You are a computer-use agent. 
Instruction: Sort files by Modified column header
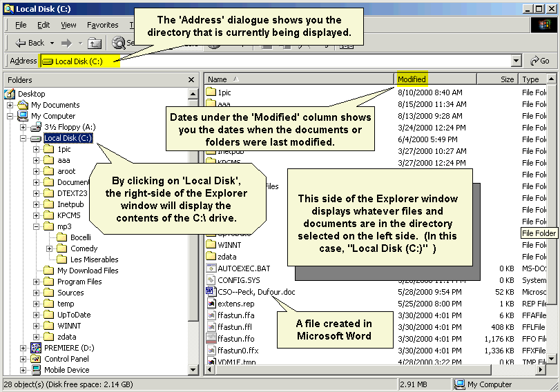tap(412, 79)
